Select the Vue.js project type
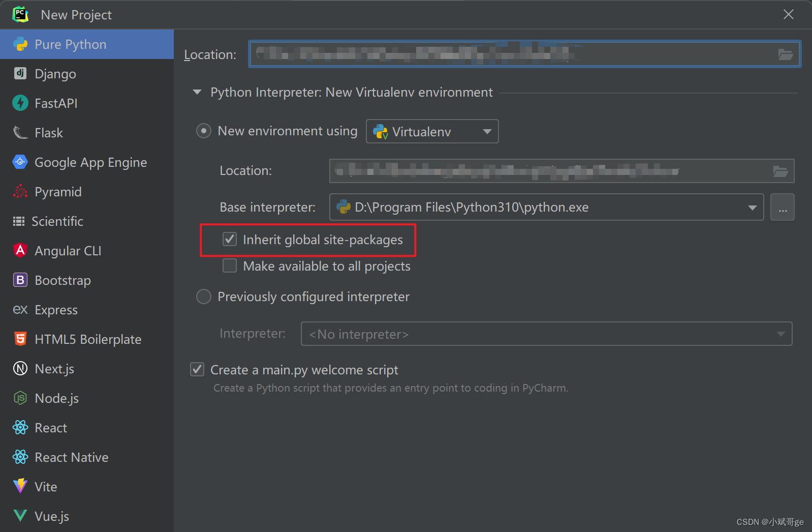 tap(87, 516)
